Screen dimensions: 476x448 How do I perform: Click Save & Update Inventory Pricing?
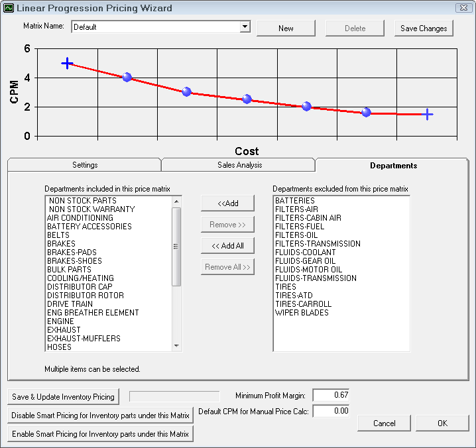63,397
